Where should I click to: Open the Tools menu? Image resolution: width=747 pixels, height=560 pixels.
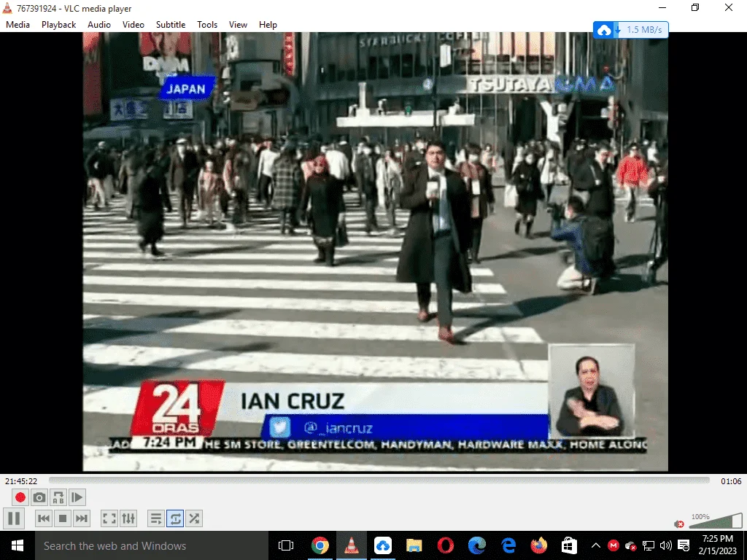tap(207, 25)
